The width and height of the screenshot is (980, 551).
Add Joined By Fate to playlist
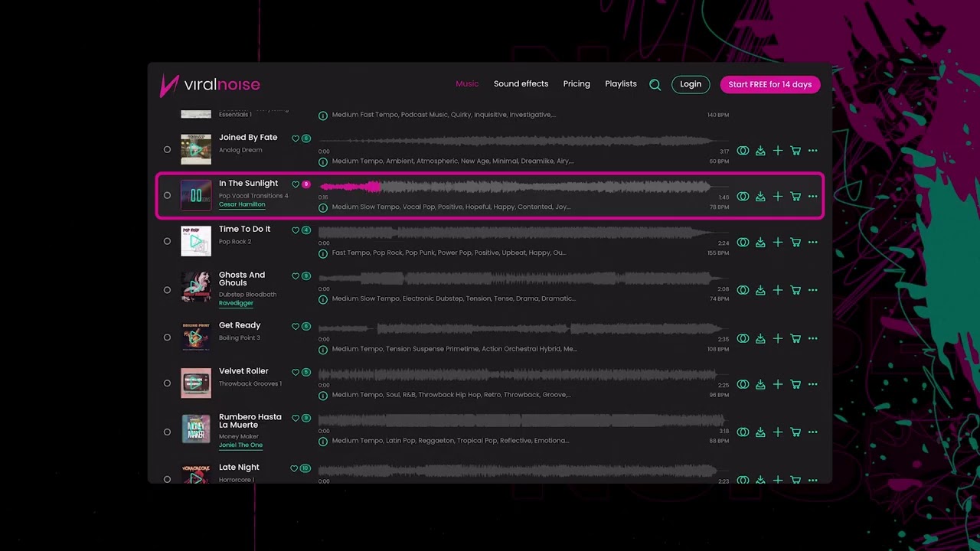pos(778,151)
